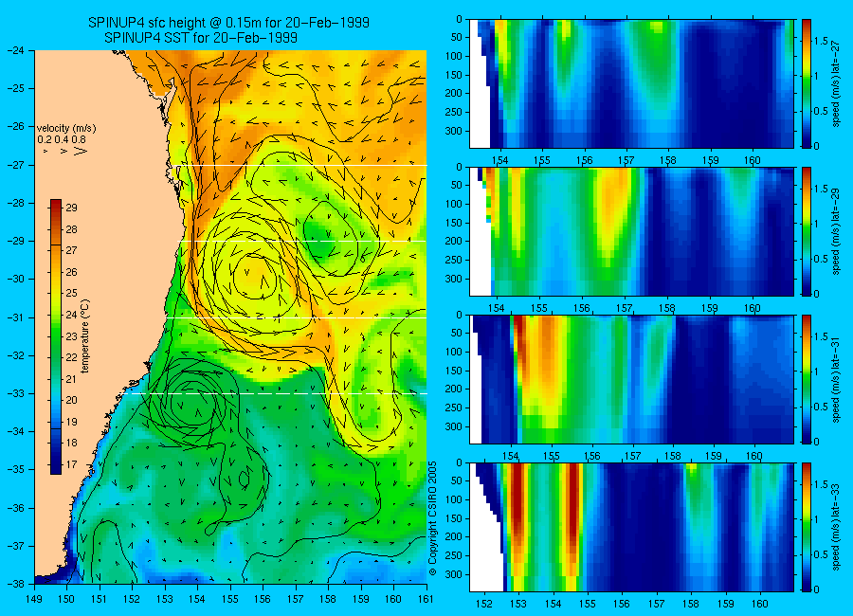Click the -33 latitude label on the map axis
853x616 pixels.
(x=15, y=393)
